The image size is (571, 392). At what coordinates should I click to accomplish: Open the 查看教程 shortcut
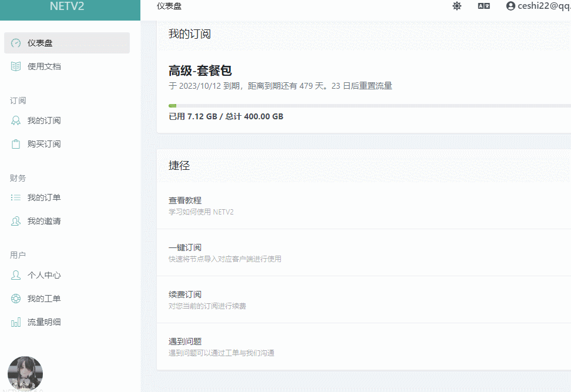[x=364, y=206]
